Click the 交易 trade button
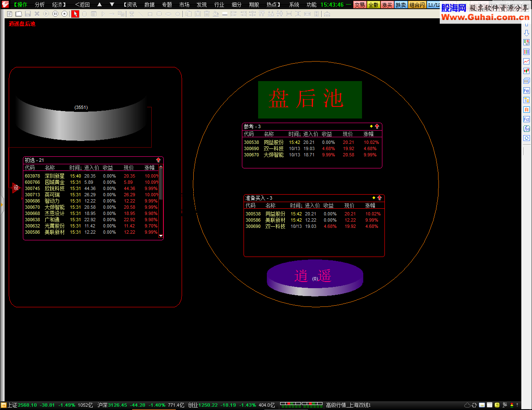The height and width of the screenshot is (410, 532). point(360,5)
